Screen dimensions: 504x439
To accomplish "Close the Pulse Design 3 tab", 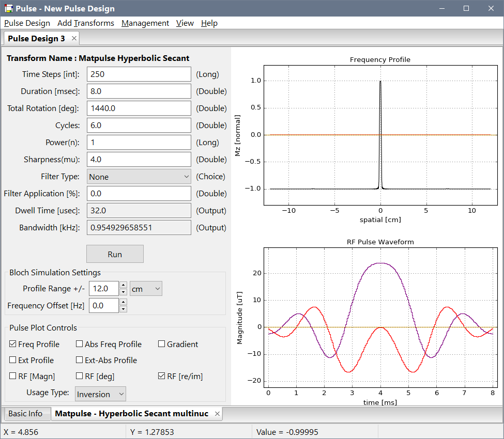I will click(x=74, y=38).
